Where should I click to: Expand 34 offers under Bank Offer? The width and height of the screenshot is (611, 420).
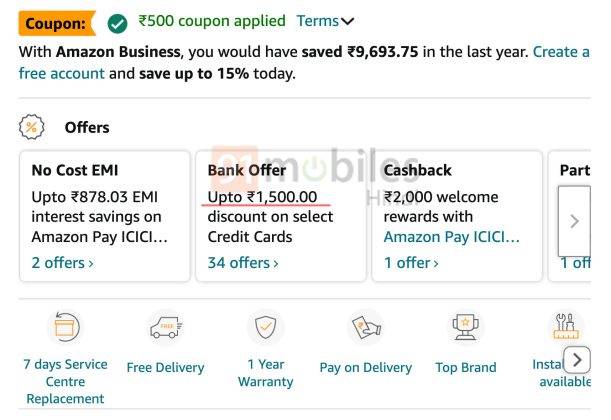pos(243,263)
